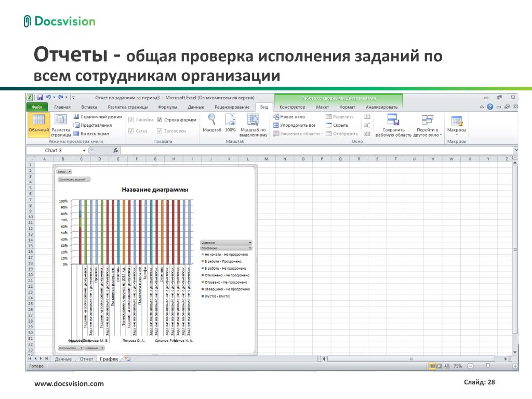Click the Завершено - Не просрочено red legend entry

tap(225, 289)
